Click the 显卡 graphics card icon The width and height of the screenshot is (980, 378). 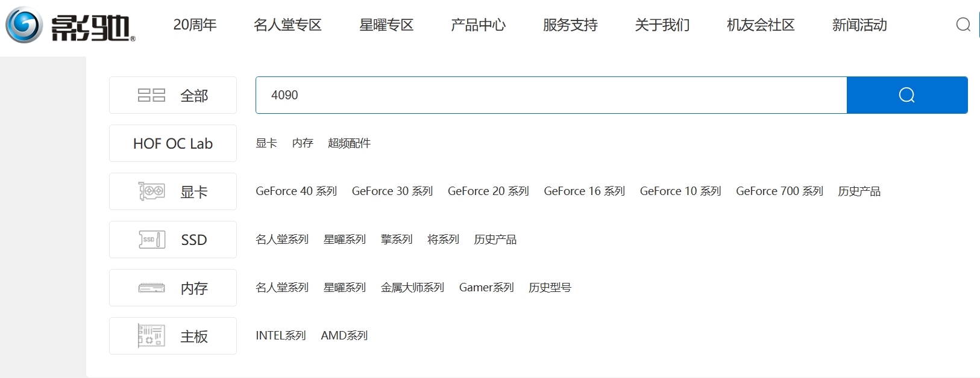[x=151, y=191]
